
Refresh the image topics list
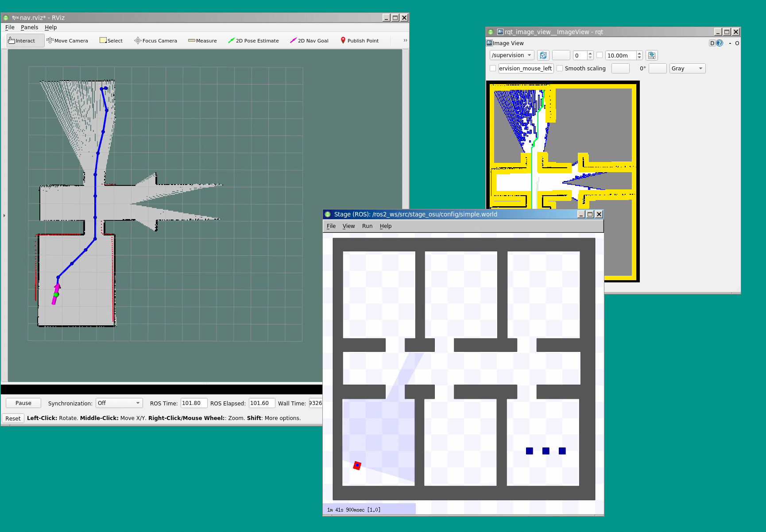click(x=543, y=55)
